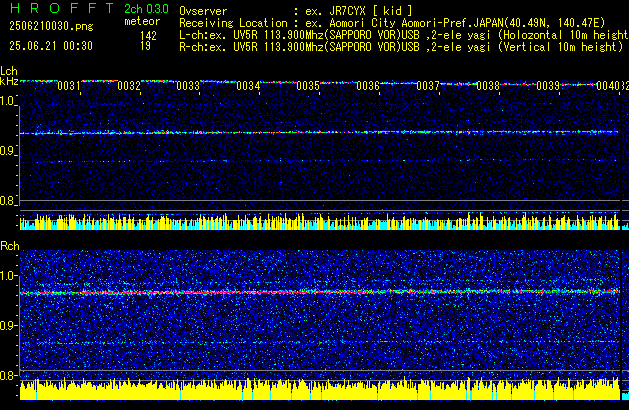This screenshot has height=410, width=629.
Task: Select the meteor count value 142
Action: (x=148, y=36)
